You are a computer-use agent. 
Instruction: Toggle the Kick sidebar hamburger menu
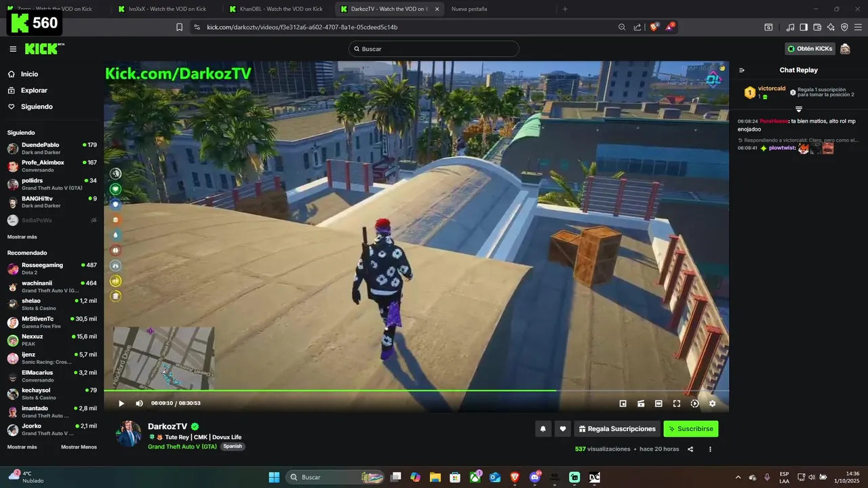[13, 49]
